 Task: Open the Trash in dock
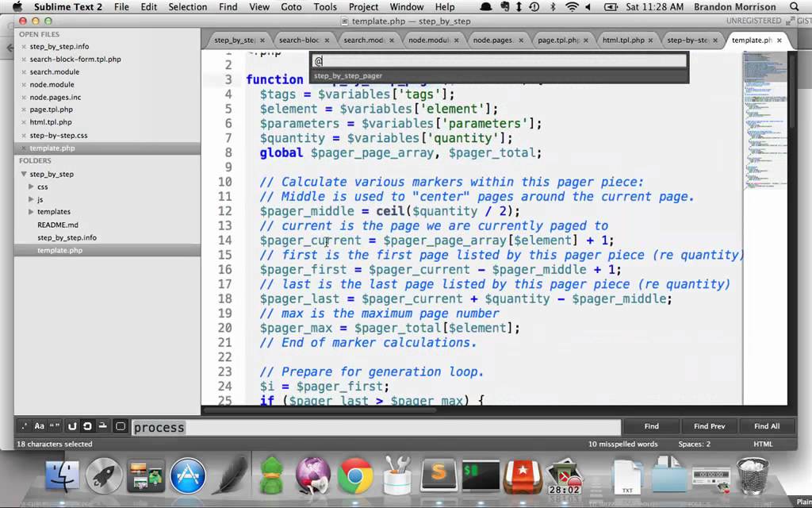click(x=753, y=475)
